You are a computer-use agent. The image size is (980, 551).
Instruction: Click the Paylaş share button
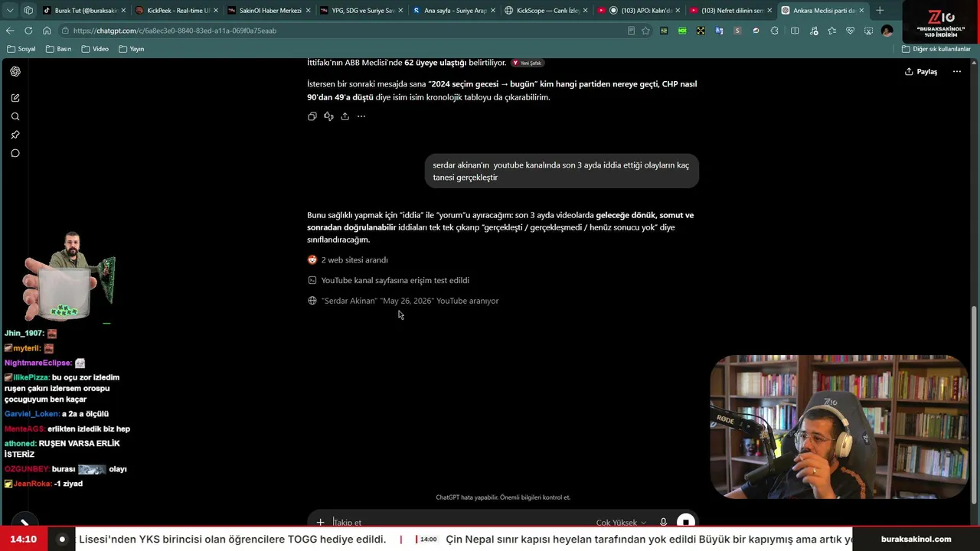[x=921, y=71]
